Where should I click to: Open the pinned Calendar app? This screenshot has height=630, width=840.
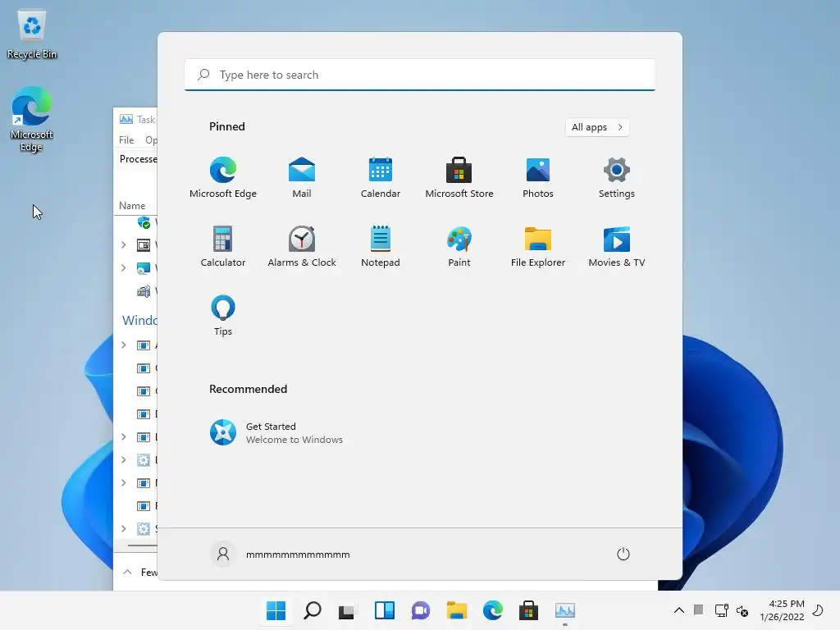[381, 177]
